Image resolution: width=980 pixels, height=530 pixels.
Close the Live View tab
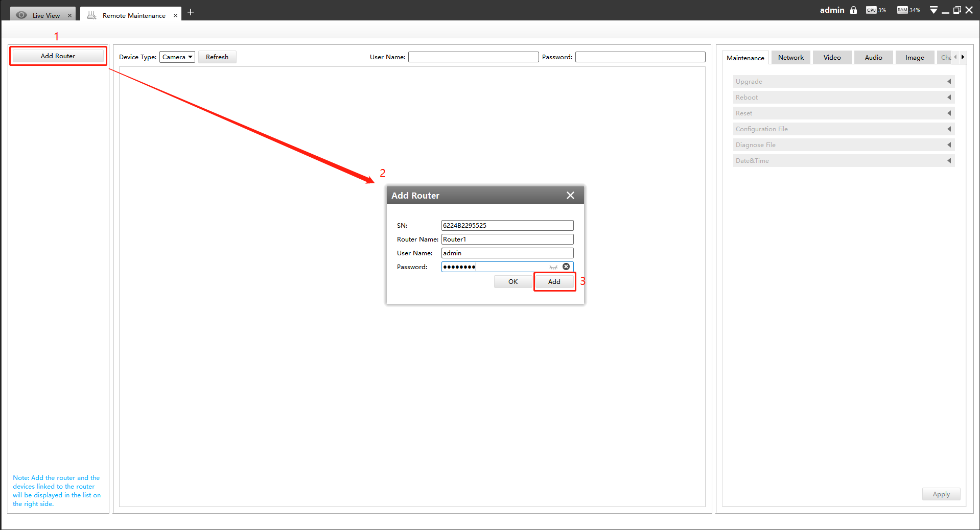click(70, 15)
